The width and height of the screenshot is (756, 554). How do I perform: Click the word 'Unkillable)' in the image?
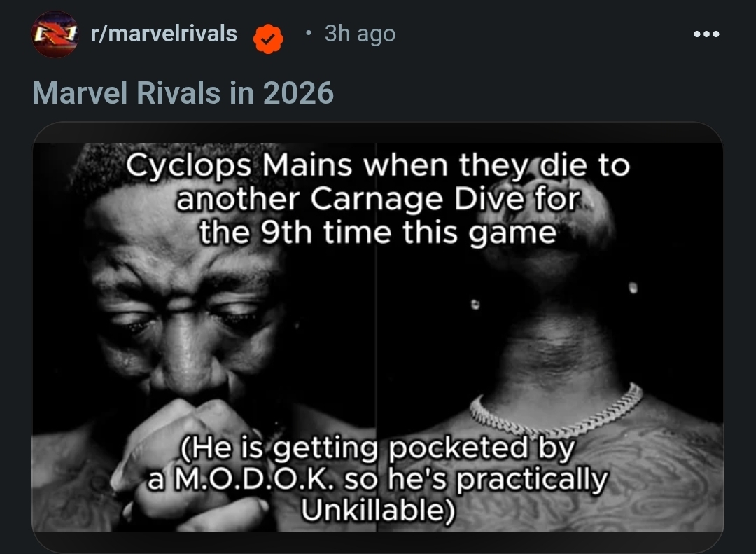(x=378, y=510)
